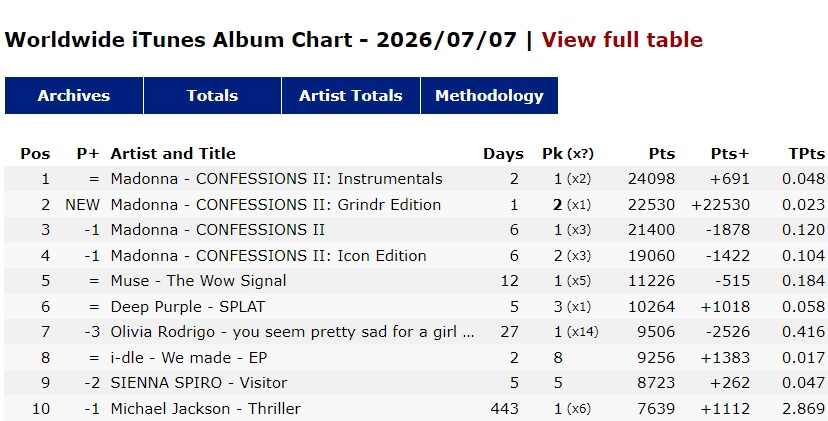Open the View full table link

click(x=622, y=40)
